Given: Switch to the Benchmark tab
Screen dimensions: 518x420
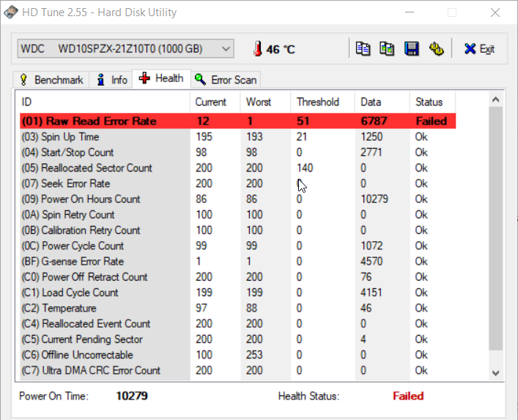Looking at the screenshot, I should pyautogui.click(x=51, y=80).
